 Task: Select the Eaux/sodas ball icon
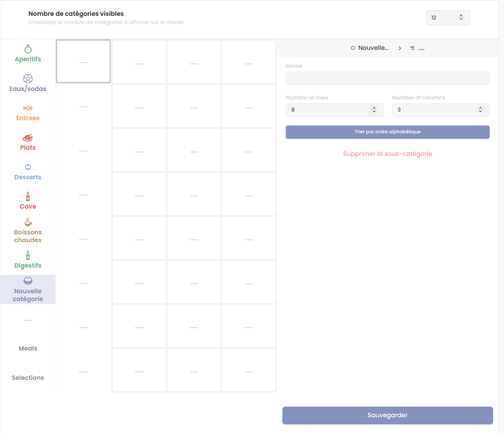(28, 78)
